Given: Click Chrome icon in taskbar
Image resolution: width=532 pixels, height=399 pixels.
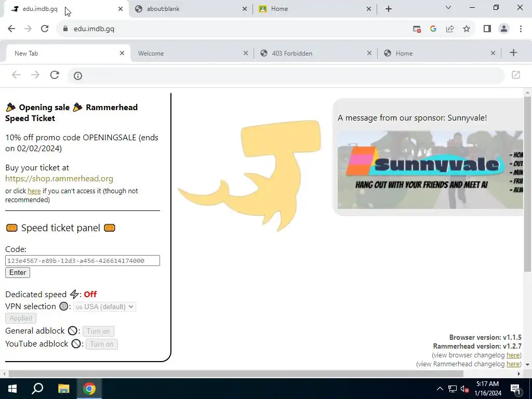Looking at the screenshot, I should pos(89,389).
